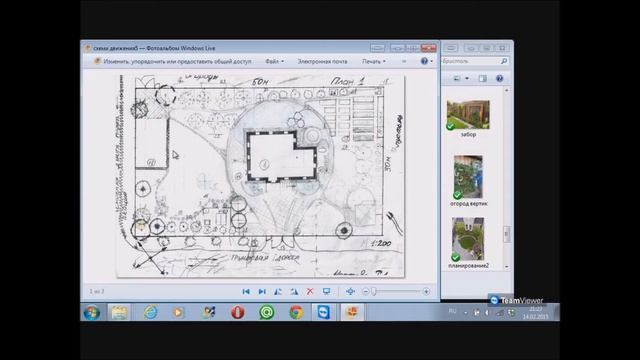Click the Explorer scrollbar down arrow
This screenshot has width=640, height=360.
pyautogui.click(x=507, y=267)
